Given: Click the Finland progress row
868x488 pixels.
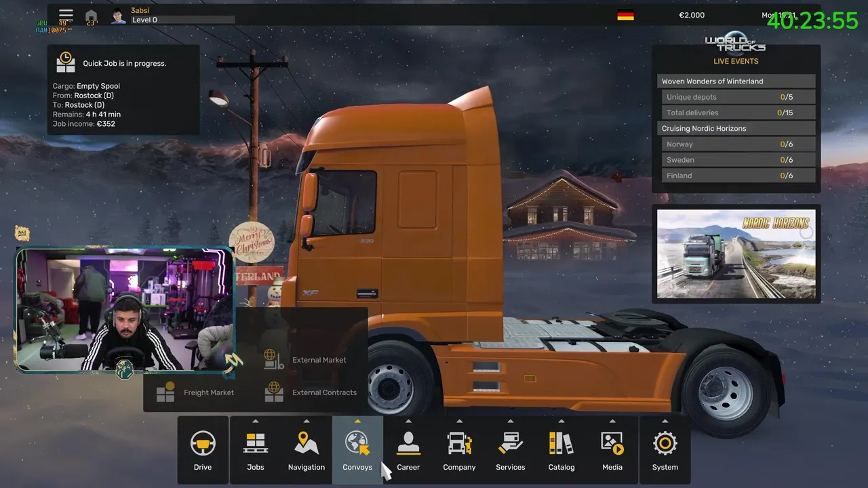Looking at the screenshot, I should [x=738, y=176].
